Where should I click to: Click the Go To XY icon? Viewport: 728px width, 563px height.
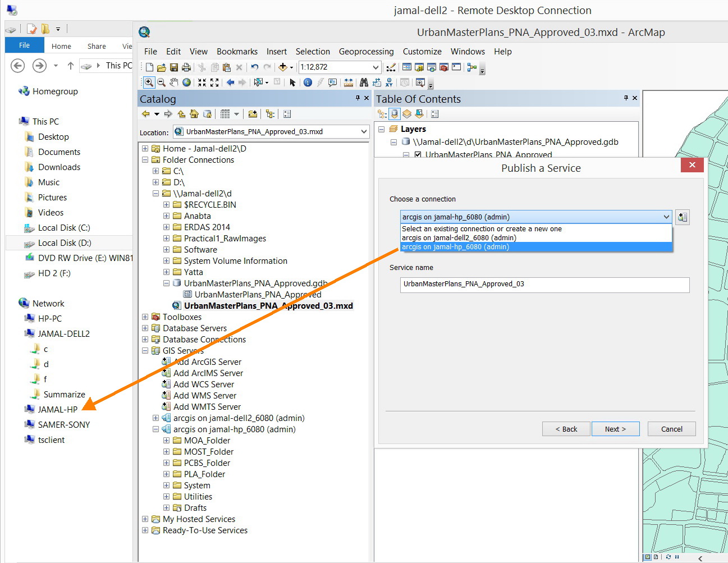pos(389,83)
